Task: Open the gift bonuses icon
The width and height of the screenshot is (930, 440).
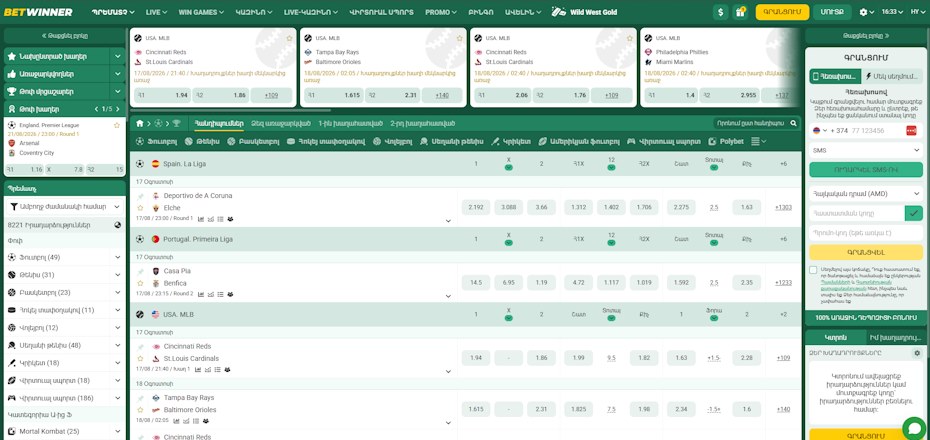Action: (x=740, y=12)
